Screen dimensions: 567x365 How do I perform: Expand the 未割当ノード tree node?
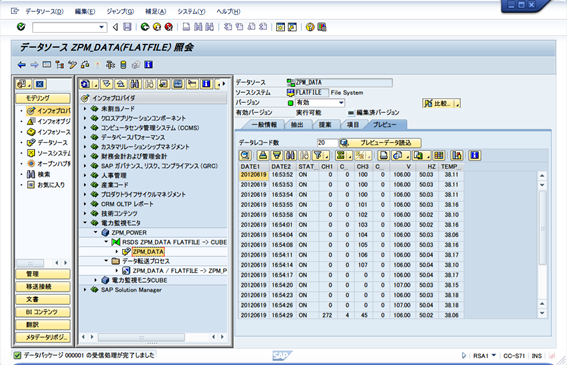(85, 109)
